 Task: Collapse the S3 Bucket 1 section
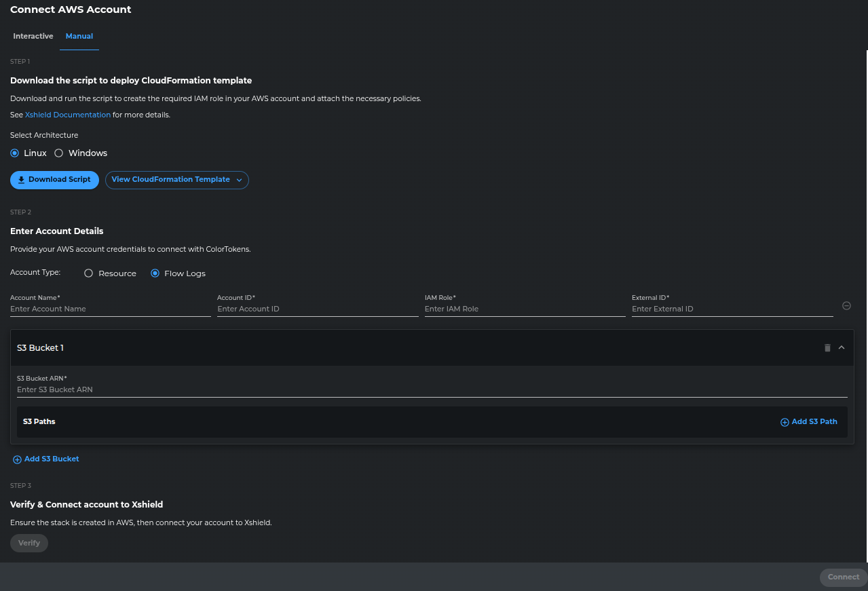tap(842, 348)
